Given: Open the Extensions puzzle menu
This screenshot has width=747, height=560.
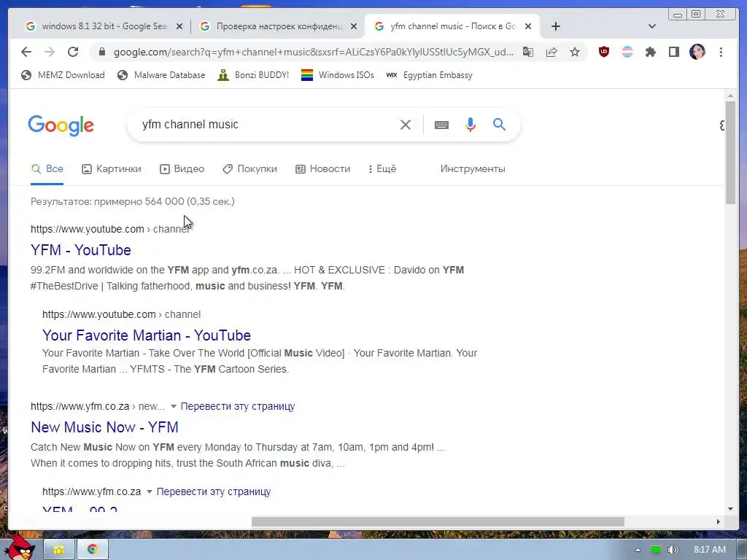Looking at the screenshot, I should pos(650,52).
